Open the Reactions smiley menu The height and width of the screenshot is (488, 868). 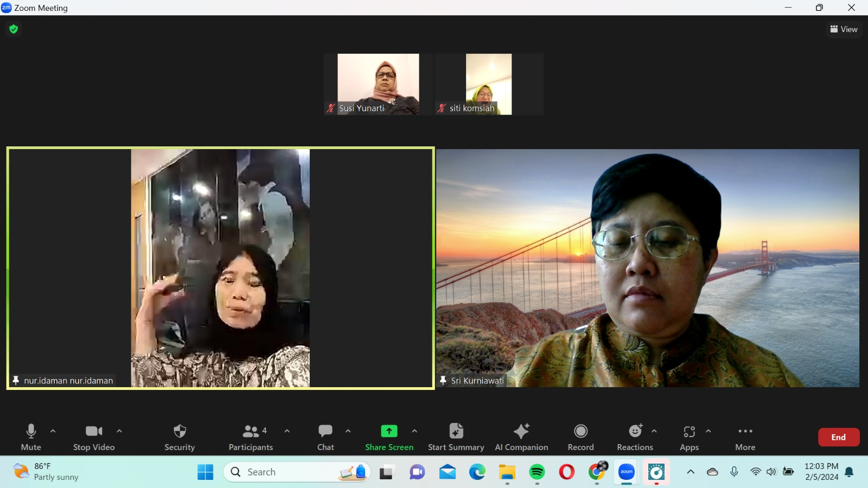[635, 437]
